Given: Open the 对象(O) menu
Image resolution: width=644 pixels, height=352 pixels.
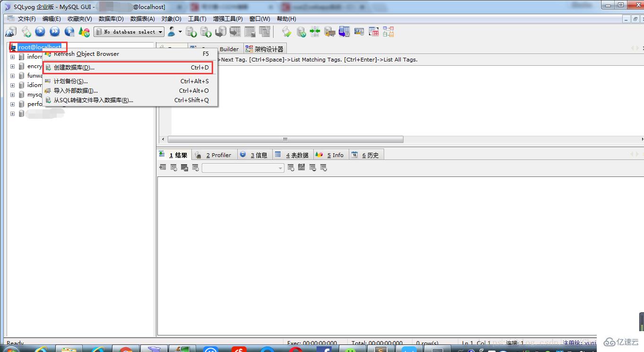Looking at the screenshot, I should (172, 19).
